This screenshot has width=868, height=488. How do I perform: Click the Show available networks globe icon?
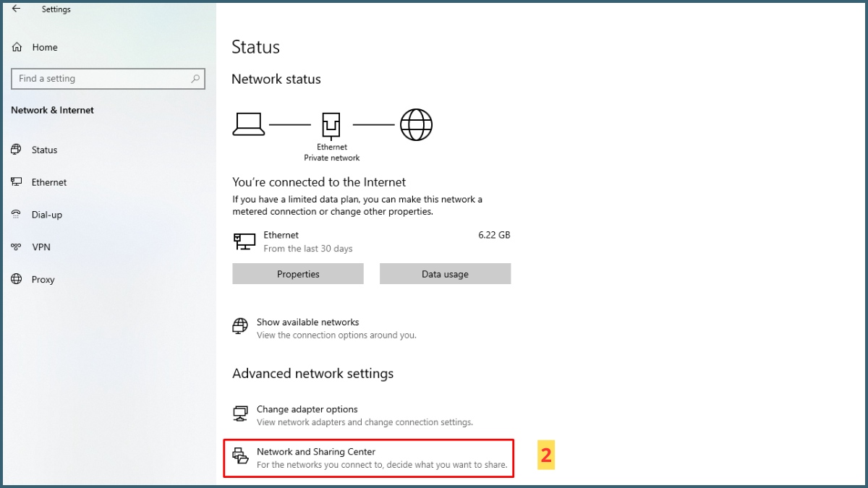coord(239,327)
